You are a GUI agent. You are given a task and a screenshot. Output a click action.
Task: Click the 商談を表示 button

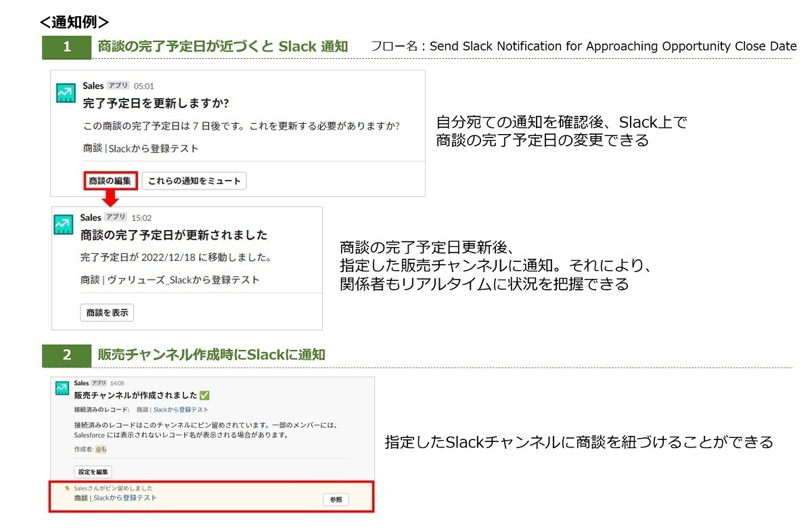106,313
